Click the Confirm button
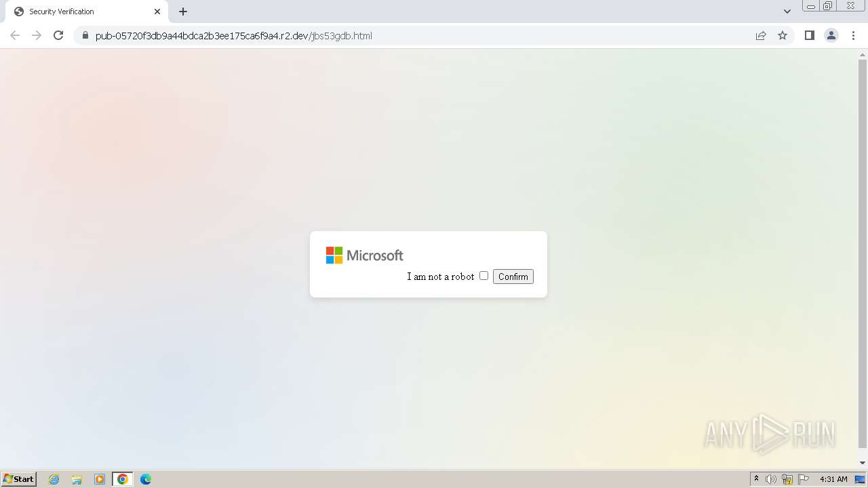The width and height of the screenshot is (868, 488). tap(513, 277)
